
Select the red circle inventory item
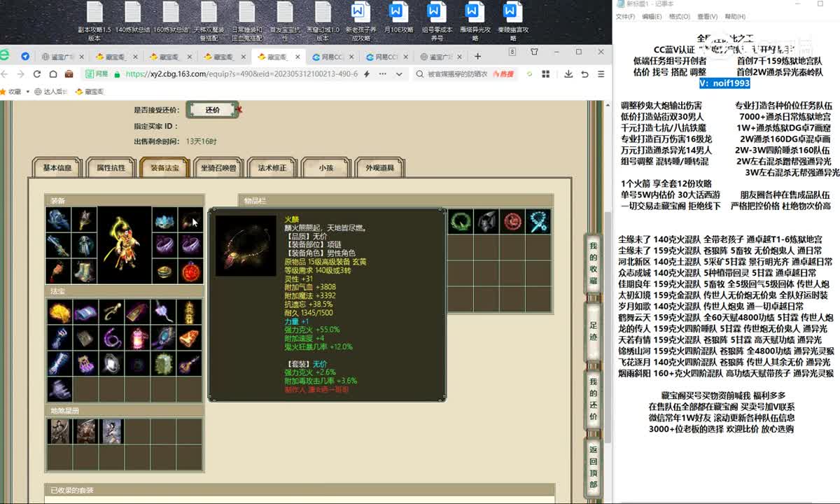tap(512, 221)
